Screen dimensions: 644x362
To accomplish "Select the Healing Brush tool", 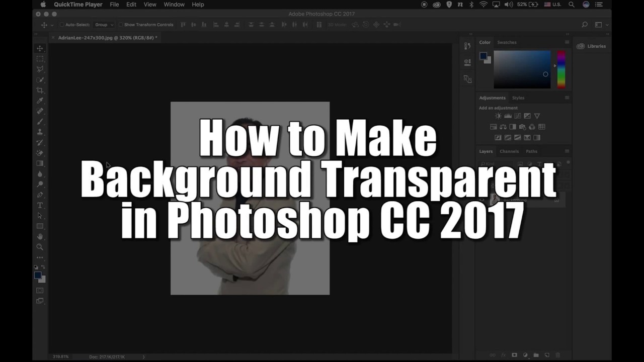I will tap(40, 111).
